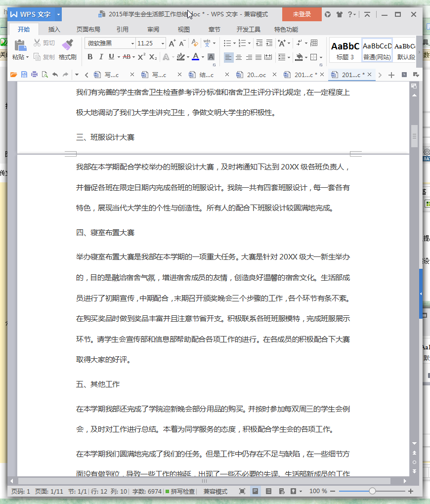This screenshot has width=430, height=504.
Task: Switch to web layout view in status bar
Action: 282,491
